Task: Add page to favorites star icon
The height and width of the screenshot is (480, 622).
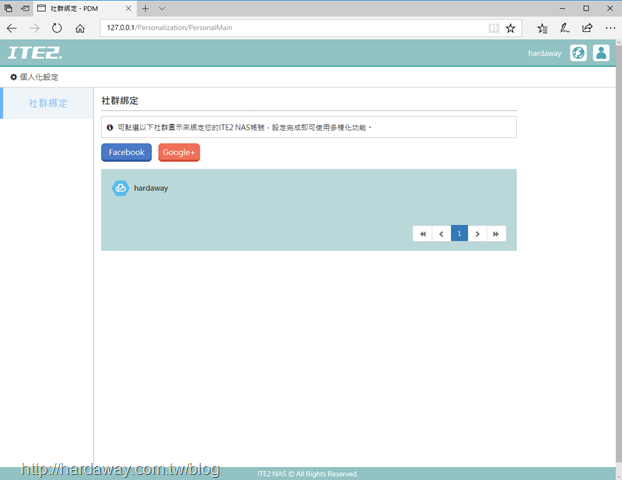Action: 511,28
